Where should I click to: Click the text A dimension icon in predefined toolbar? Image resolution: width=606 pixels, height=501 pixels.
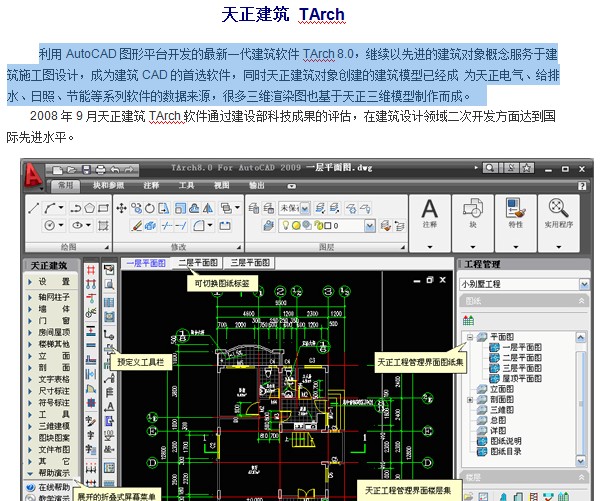[x=110, y=406]
